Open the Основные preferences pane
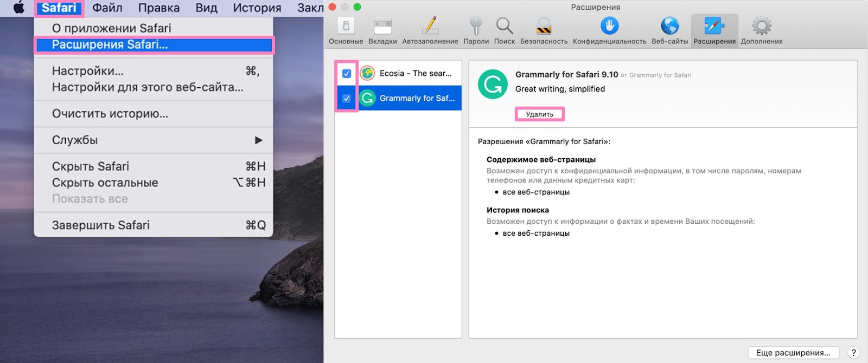This screenshot has height=363, width=868. (x=346, y=30)
